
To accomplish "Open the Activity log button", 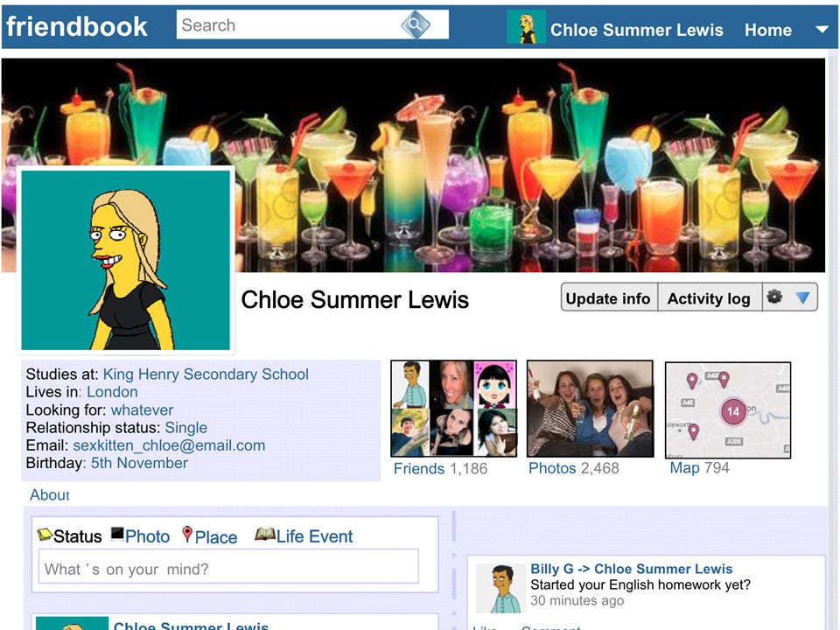I will [709, 297].
